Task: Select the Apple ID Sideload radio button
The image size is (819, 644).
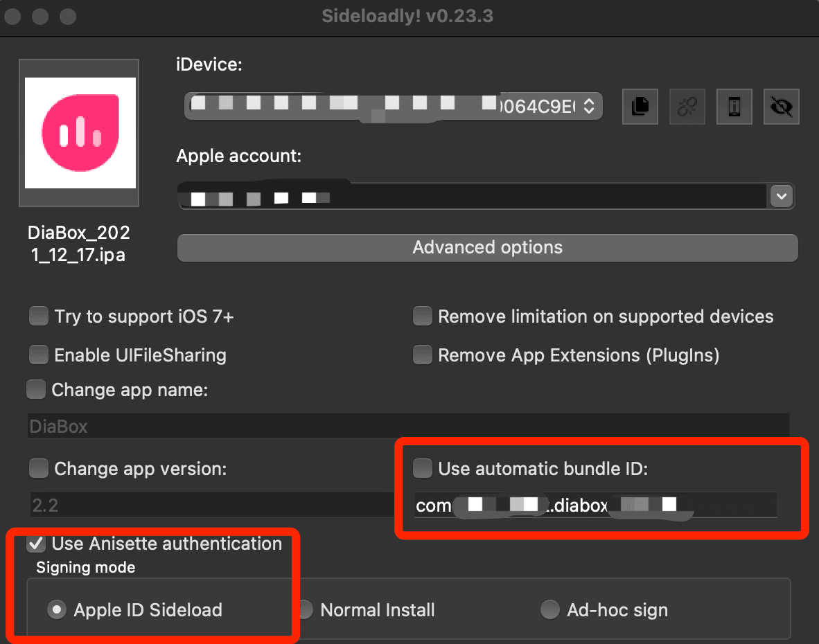Action: coord(56,609)
